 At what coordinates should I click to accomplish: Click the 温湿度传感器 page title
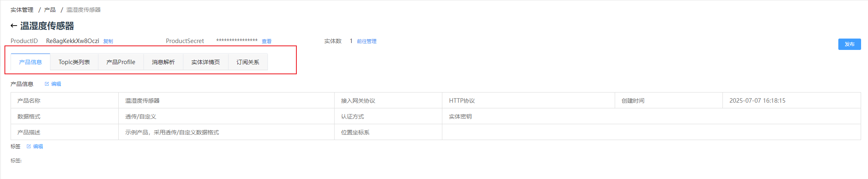(47, 26)
